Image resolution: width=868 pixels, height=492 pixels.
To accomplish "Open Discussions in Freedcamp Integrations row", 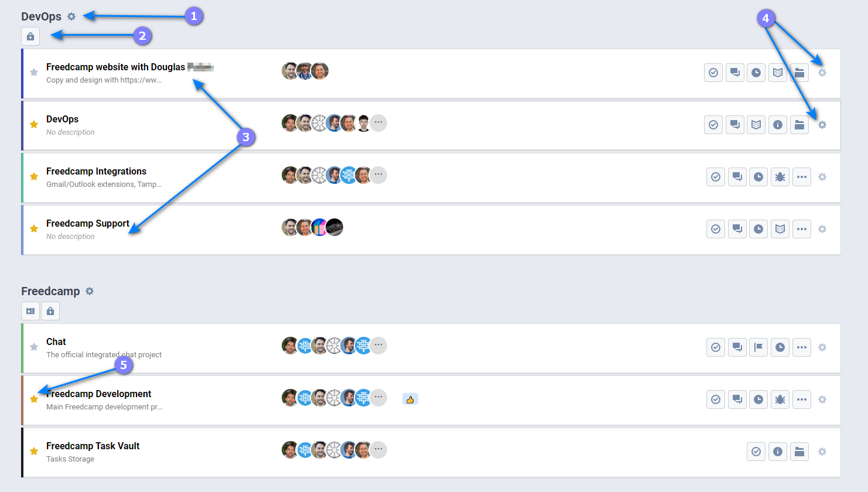I will (737, 177).
